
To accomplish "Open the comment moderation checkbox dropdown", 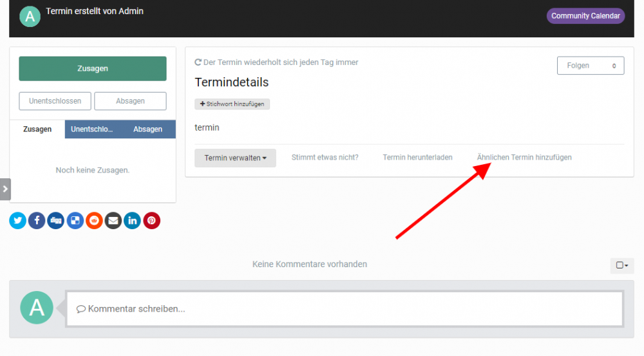I will pyautogui.click(x=621, y=265).
